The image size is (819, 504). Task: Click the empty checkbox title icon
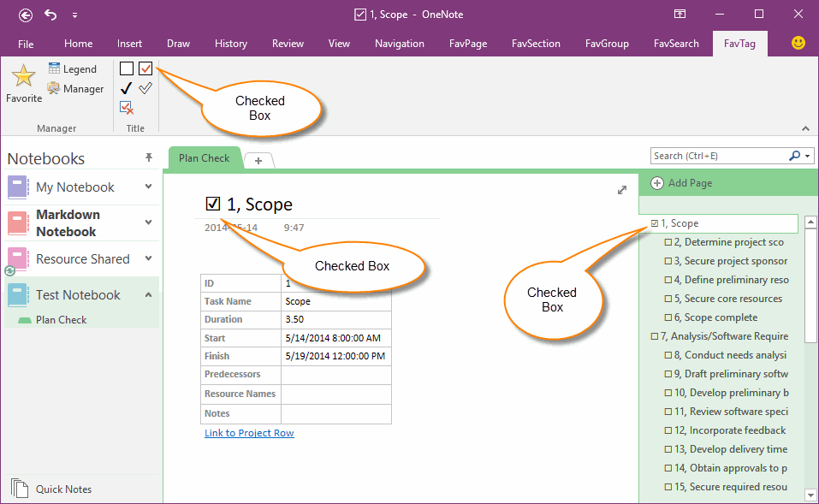pos(126,68)
